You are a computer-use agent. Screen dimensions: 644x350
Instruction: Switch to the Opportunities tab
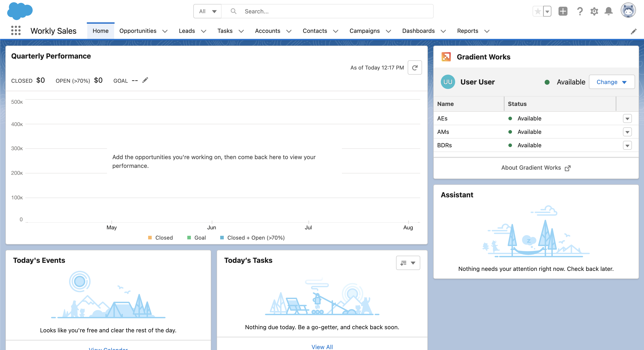138,31
